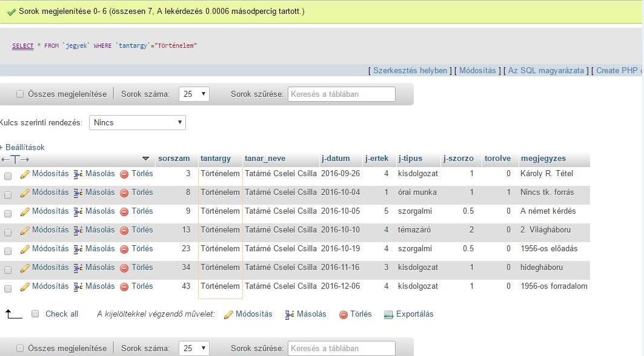Open Kulcs szerinti rendezés dropdown
The image size is (644, 356).
pos(138,123)
